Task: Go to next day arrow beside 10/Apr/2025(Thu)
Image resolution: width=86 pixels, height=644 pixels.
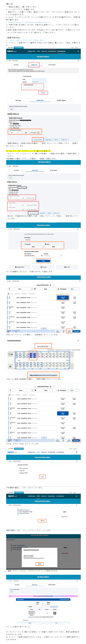Action: 53,285
